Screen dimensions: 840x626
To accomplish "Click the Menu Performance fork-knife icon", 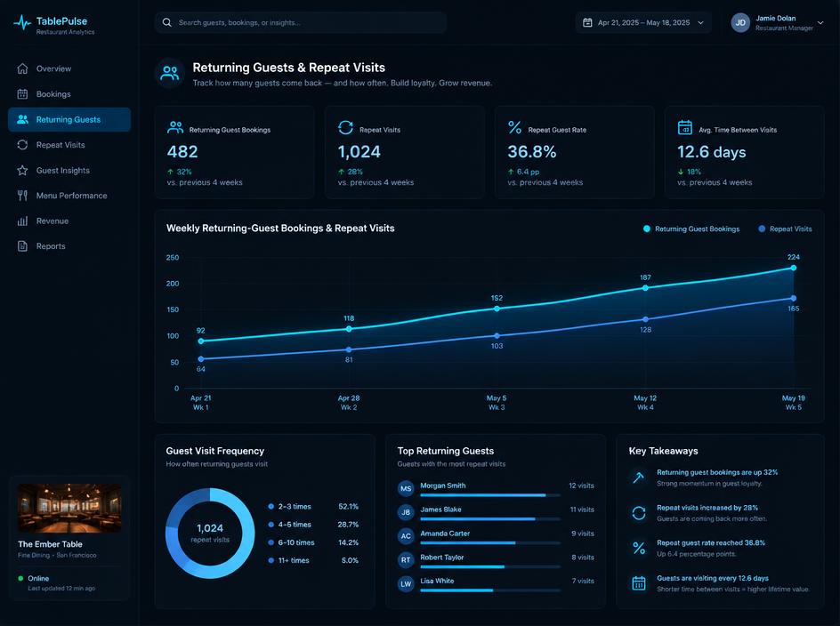I will click(x=22, y=196).
